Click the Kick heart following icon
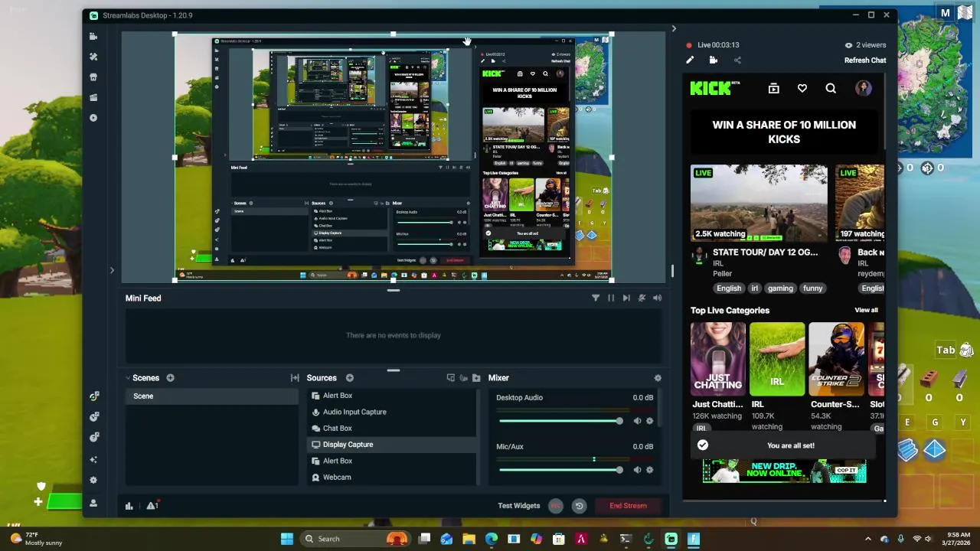This screenshot has height=551, width=980. [802, 89]
